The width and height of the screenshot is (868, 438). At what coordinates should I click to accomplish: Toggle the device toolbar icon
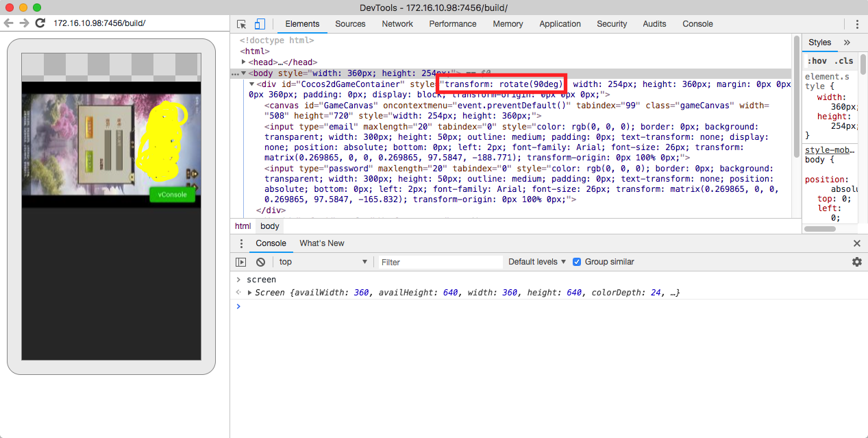pyautogui.click(x=260, y=24)
